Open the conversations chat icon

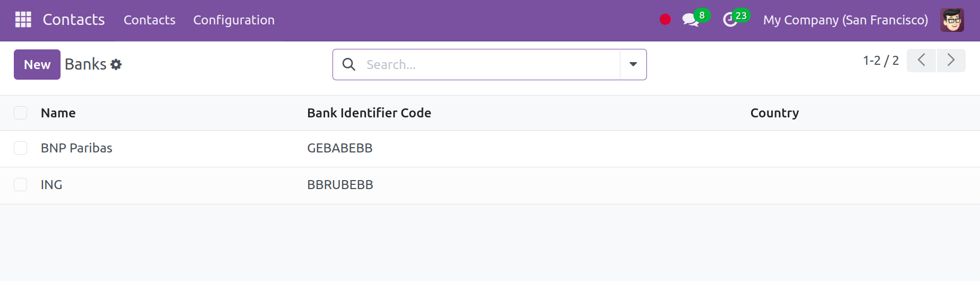(x=691, y=20)
